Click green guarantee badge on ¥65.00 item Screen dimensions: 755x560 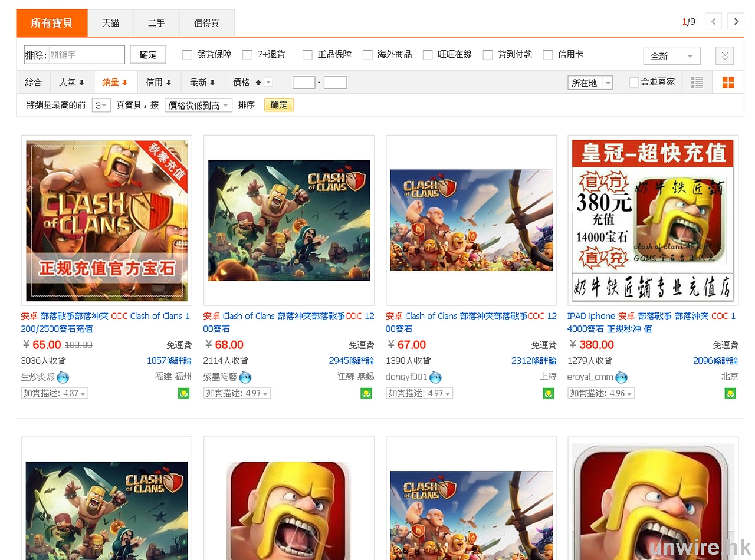[x=183, y=393]
